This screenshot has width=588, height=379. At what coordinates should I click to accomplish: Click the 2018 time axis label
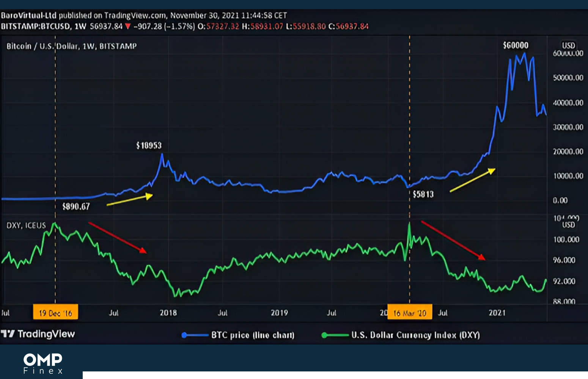click(x=168, y=313)
